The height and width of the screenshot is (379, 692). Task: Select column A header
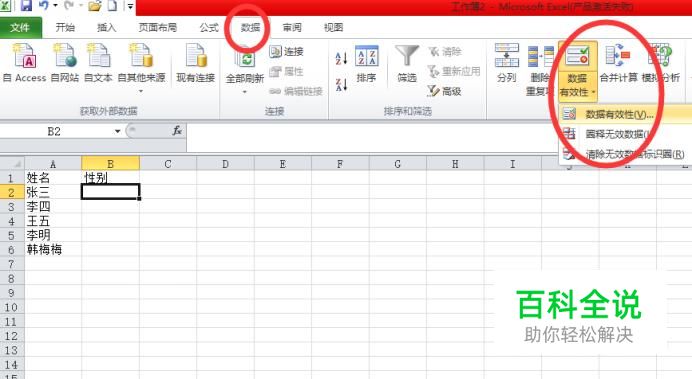click(x=53, y=164)
